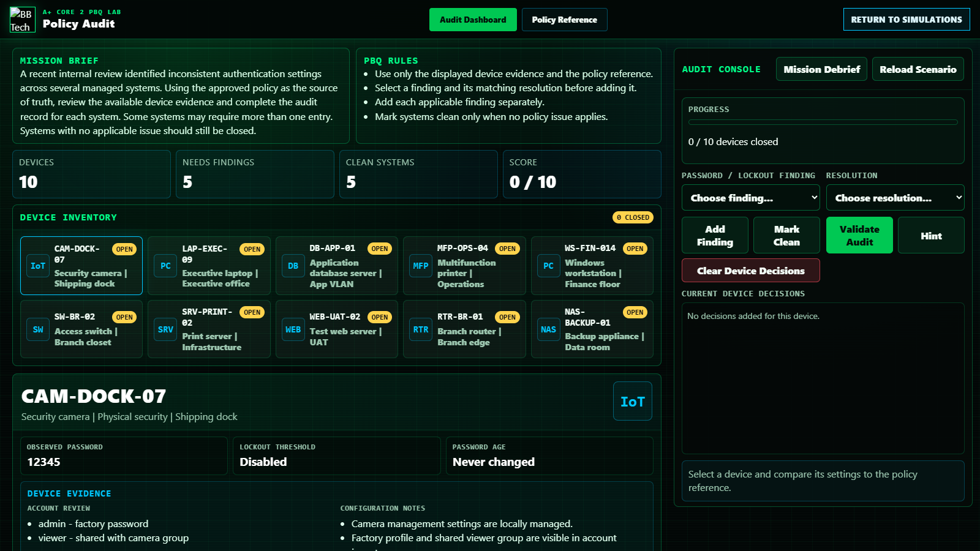
Task: Click the large IoT badge in device detail
Action: [x=633, y=402]
